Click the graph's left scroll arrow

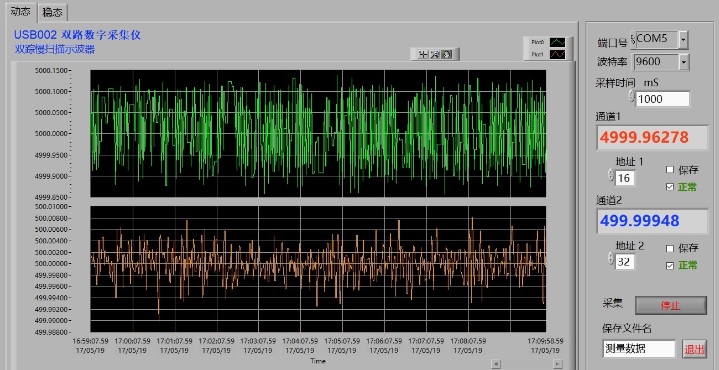click(x=496, y=364)
